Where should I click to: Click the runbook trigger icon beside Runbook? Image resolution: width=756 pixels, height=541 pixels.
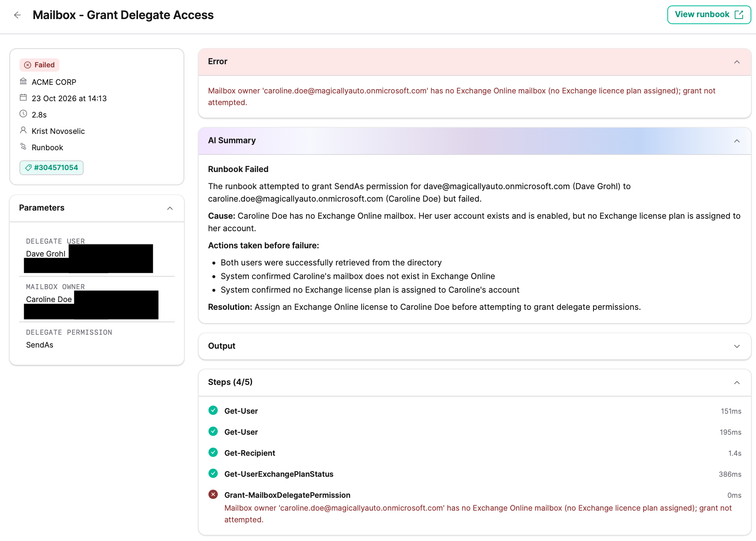pos(23,147)
